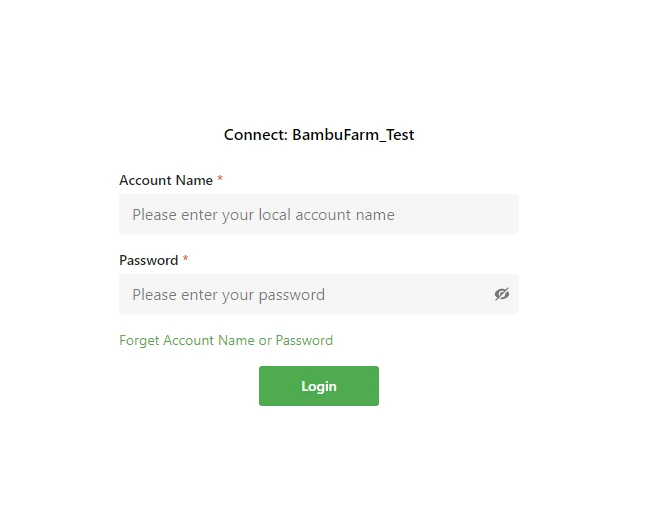652x507 pixels.
Task: Click "Forget Account Name" recovery text
Action: 186,340
